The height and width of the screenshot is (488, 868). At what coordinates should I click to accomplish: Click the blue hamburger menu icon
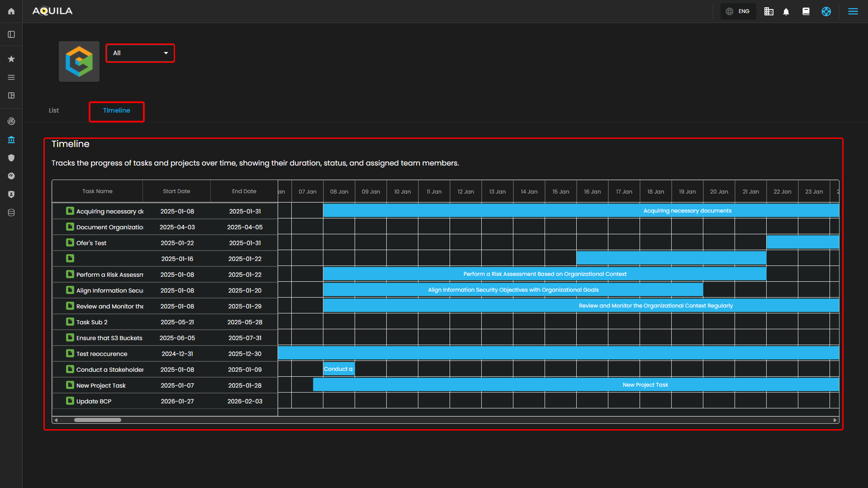[853, 12]
